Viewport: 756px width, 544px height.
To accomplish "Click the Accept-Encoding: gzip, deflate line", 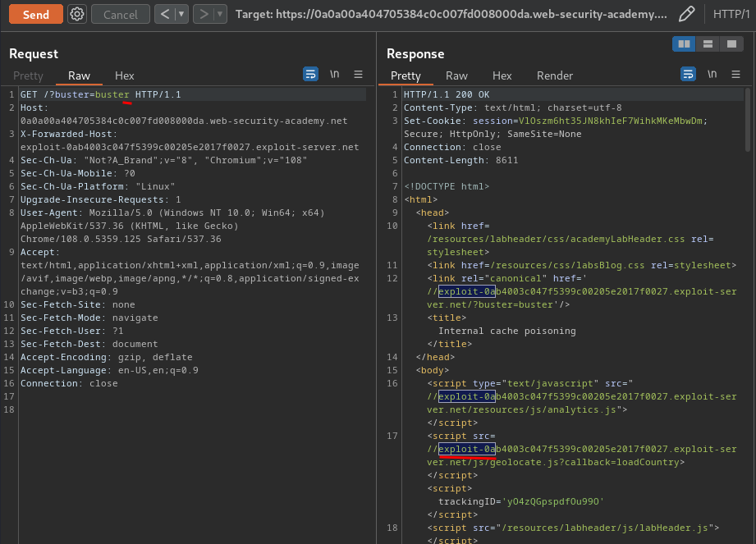I will 106,357.
